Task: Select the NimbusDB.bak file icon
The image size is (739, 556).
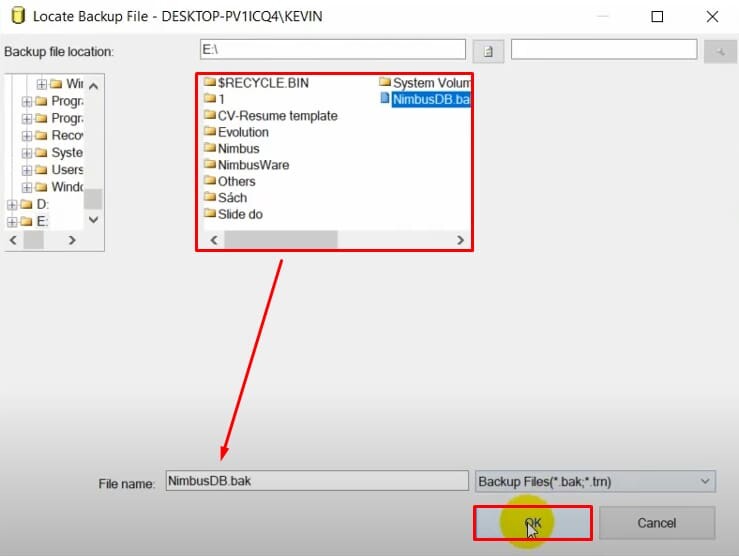Action: (x=385, y=98)
